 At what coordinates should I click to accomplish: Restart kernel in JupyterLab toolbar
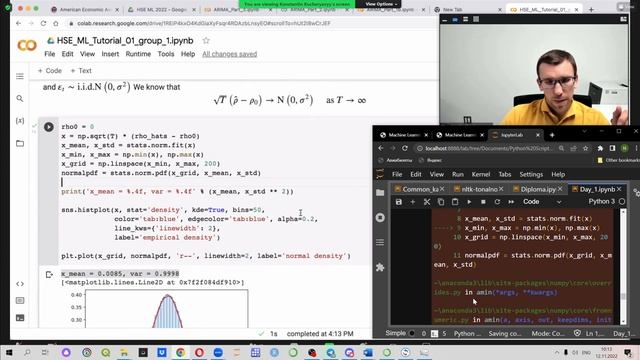pos(497,202)
